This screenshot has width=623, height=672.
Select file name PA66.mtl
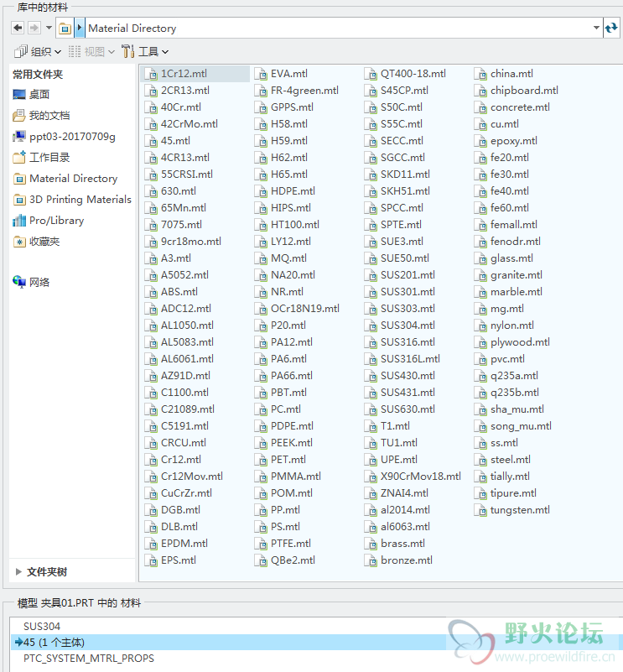click(x=292, y=376)
